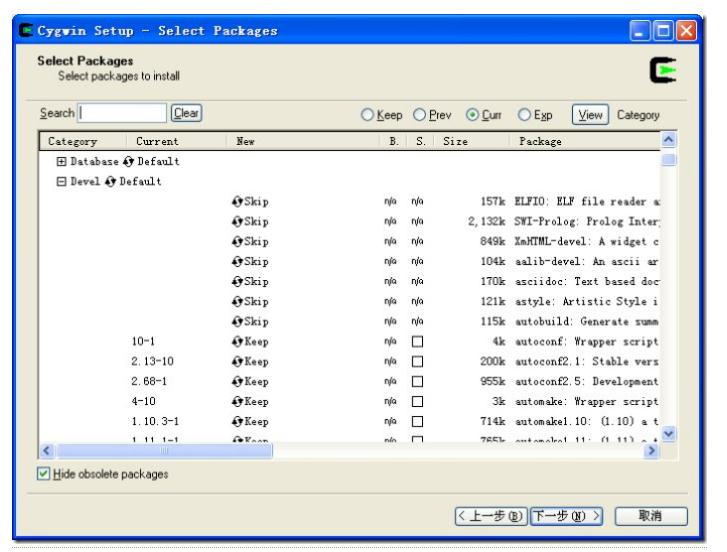Collapse the Devel category tree
The image size is (727, 552).
(x=61, y=181)
